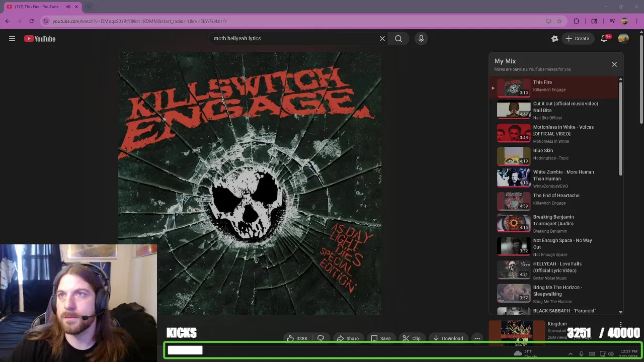Screen dimensions: 644x362
Task: Click the install app icon in address bar
Action: pos(548,21)
